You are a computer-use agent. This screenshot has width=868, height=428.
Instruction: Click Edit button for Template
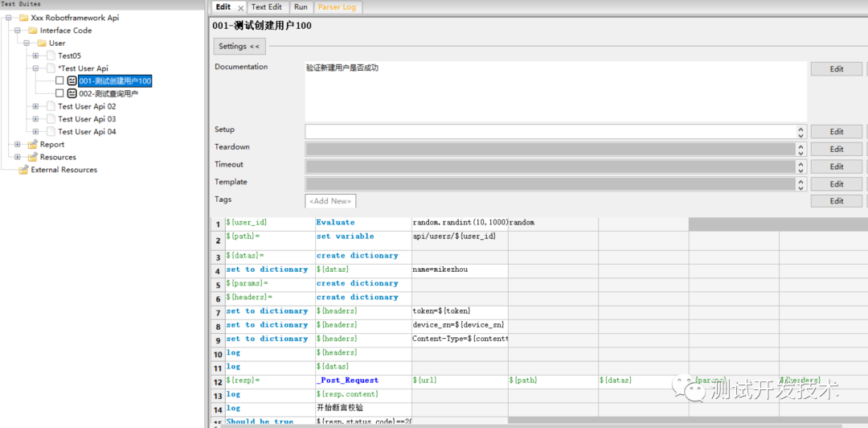click(837, 184)
